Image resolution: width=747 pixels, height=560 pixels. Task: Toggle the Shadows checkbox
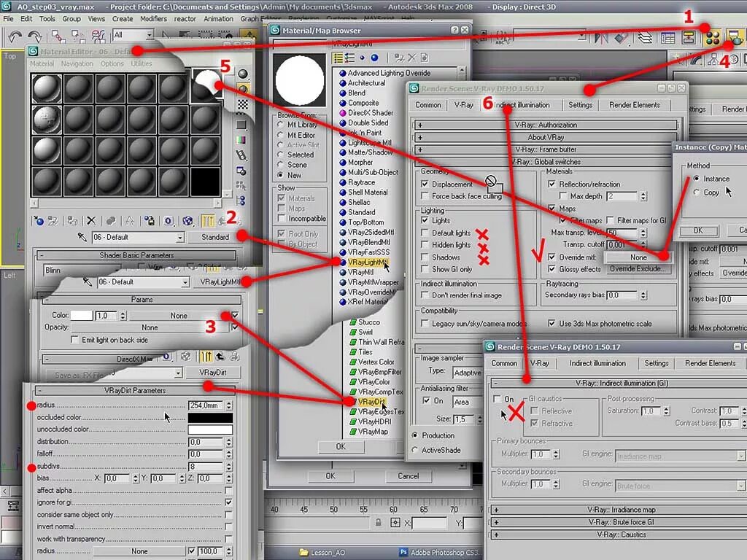coord(425,257)
